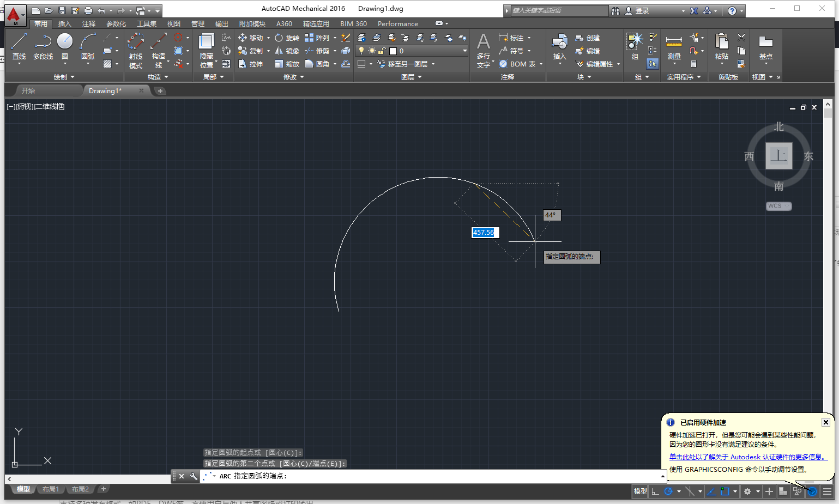Image resolution: width=839 pixels, height=504 pixels.
Task: Switch to the 注释 ribbon tab
Action: [x=89, y=23]
